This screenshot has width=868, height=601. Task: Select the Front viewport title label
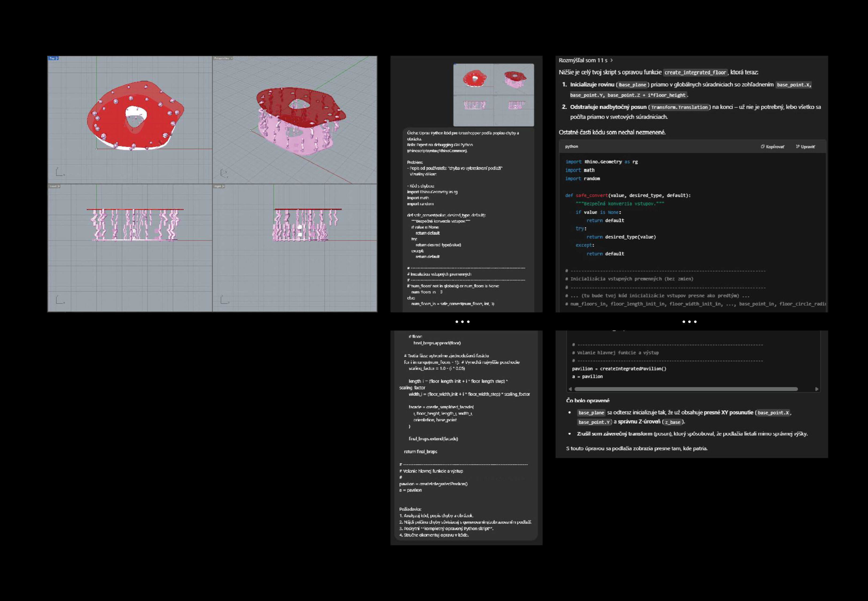pyautogui.click(x=53, y=186)
